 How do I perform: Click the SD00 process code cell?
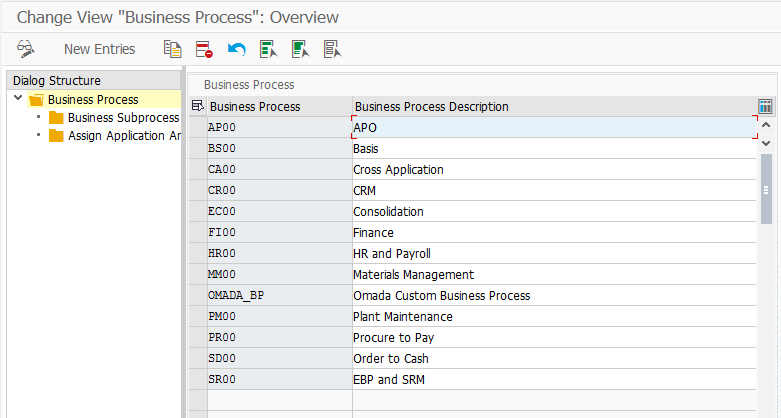pos(279,358)
